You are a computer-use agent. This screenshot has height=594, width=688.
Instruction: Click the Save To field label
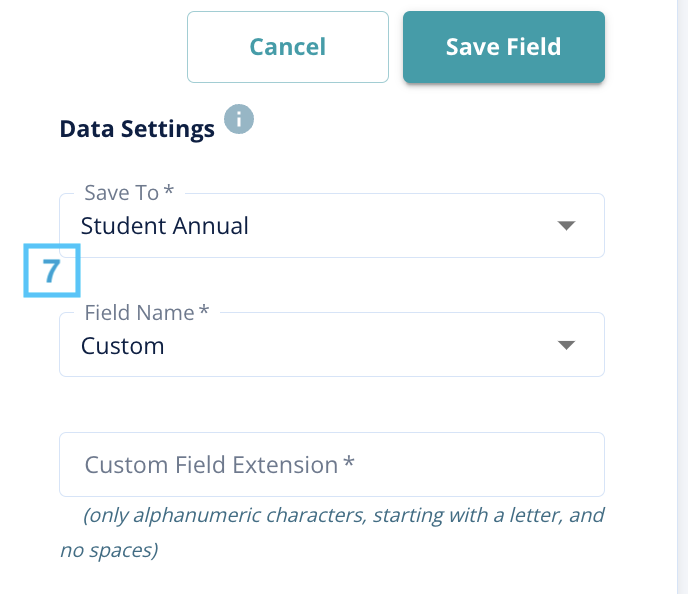click(122, 193)
